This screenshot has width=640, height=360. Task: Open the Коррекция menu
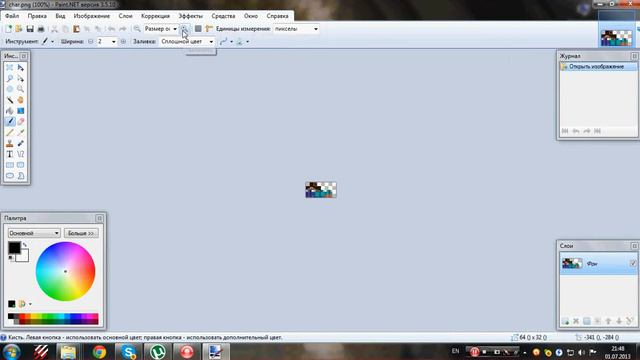click(x=155, y=16)
